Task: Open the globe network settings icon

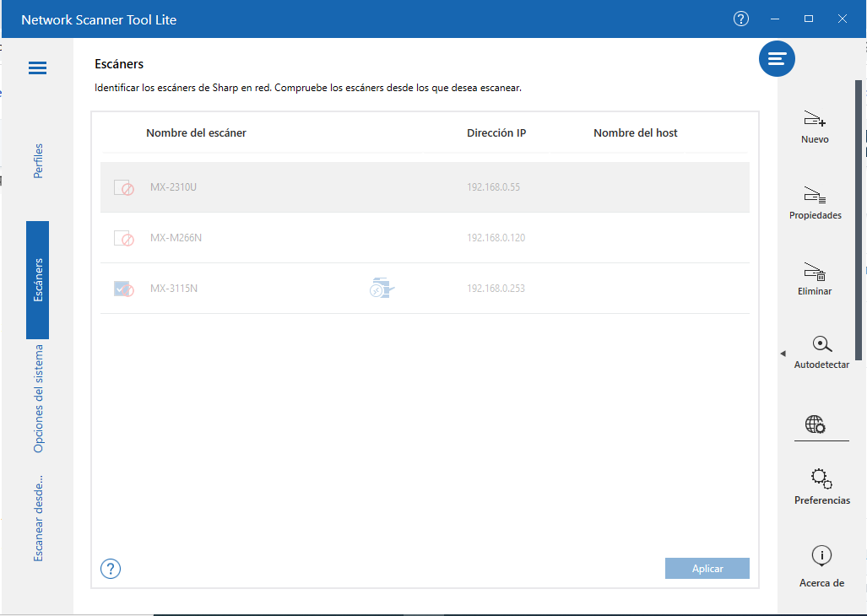Action: pyautogui.click(x=815, y=424)
